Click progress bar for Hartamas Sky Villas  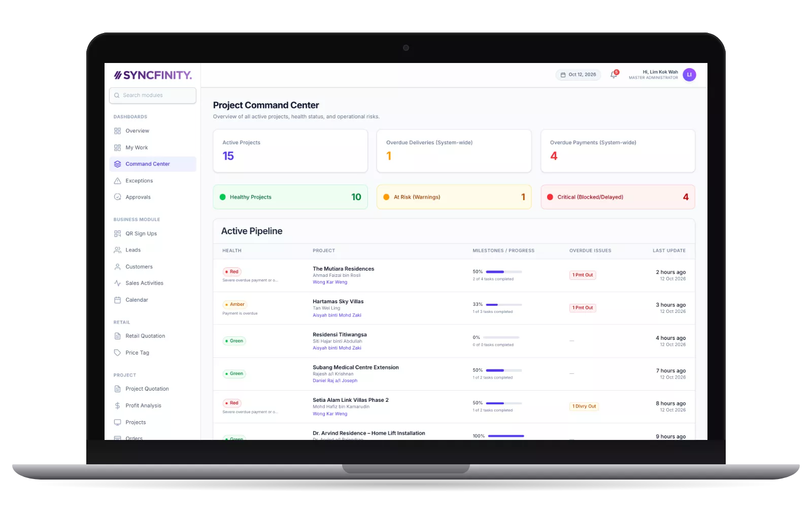[x=504, y=305]
